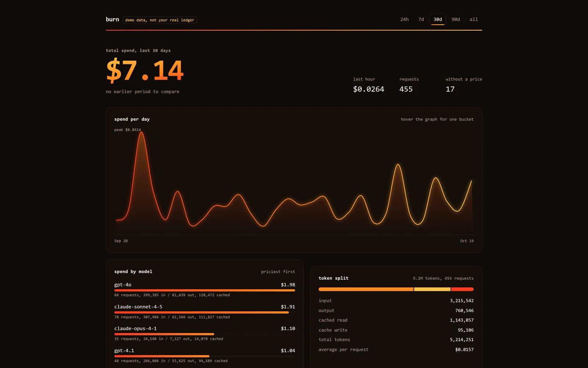Switch to the 24h time range

[x=404, y=20]
